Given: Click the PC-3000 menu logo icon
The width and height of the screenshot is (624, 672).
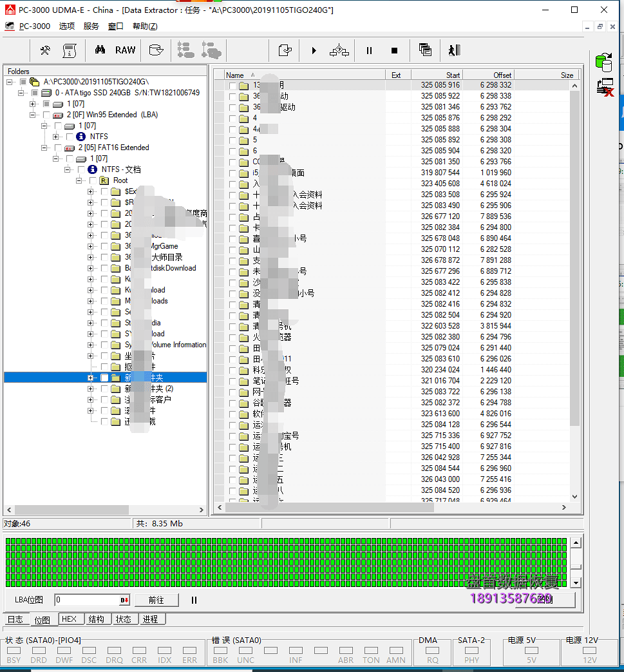Looking at the screenshot, I should [10, 26].
